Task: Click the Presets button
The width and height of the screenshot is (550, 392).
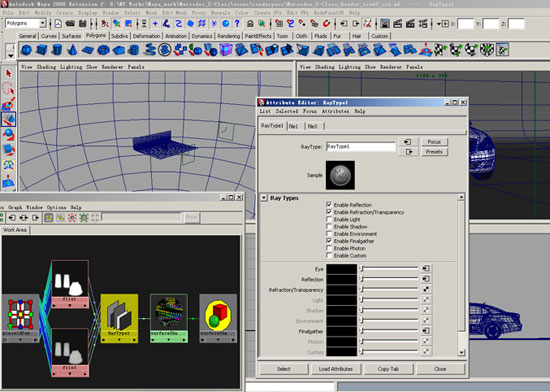Action: [x=434, y=152]
